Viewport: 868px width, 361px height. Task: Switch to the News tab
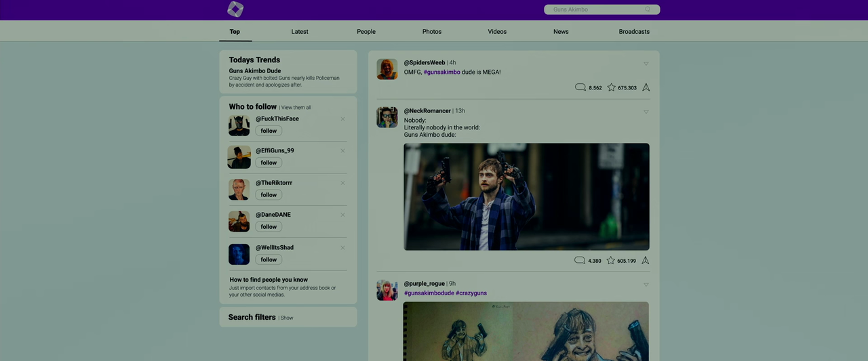click(x=561, y=32)
